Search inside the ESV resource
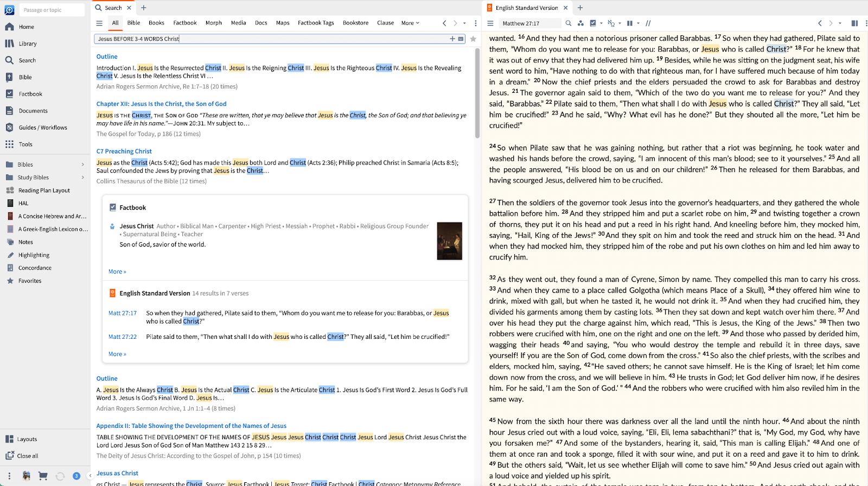 (x=568, y=23)
